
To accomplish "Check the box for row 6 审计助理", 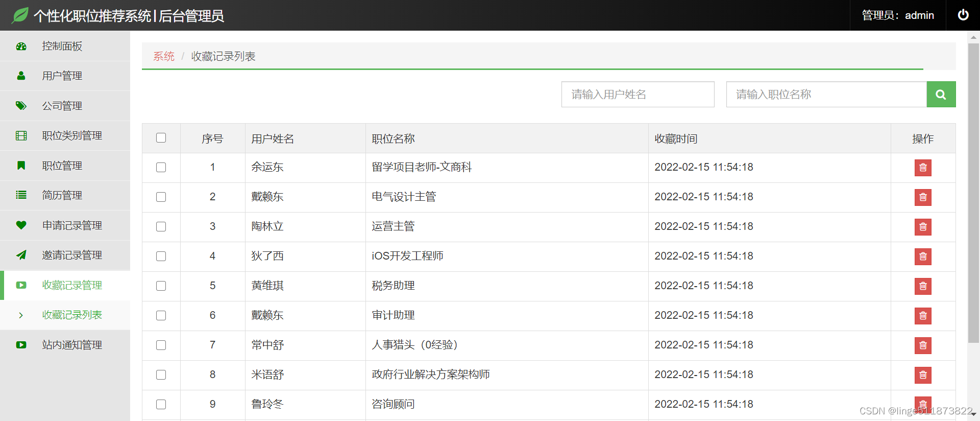I will click(x=161, y=316).
